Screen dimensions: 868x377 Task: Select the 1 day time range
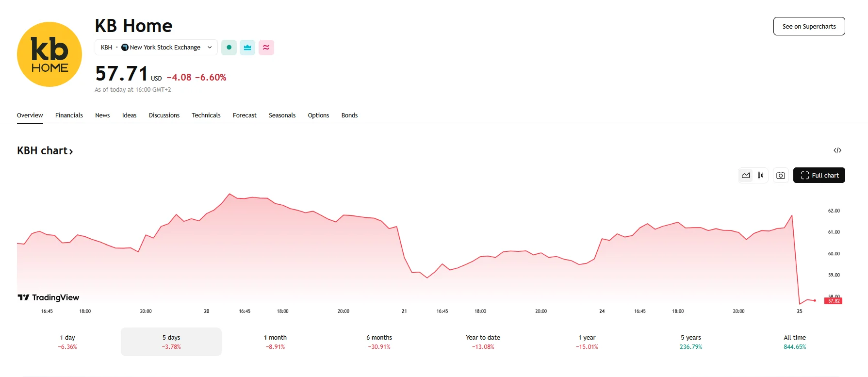click(67, 342)
